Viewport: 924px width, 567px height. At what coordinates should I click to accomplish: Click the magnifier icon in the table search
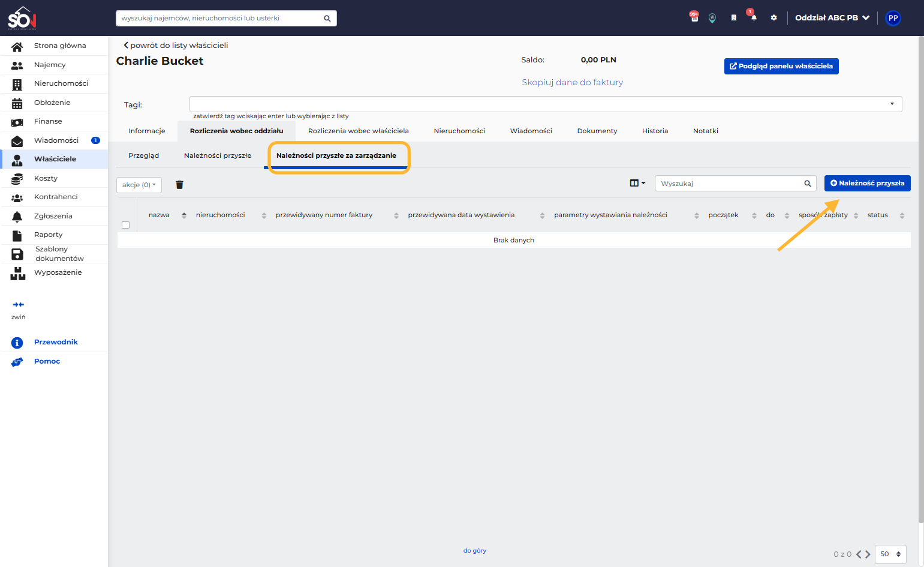808,184
